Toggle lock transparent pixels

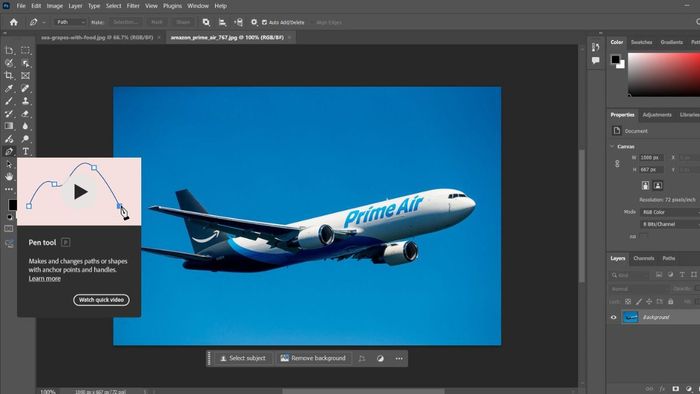(x=628, y=302)
